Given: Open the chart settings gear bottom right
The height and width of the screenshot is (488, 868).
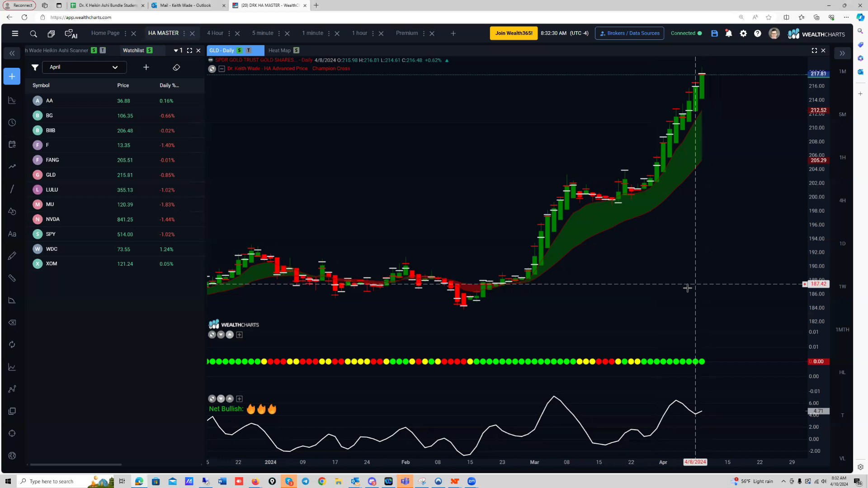Looking at the screenshot, I should (x=860, y=467).
